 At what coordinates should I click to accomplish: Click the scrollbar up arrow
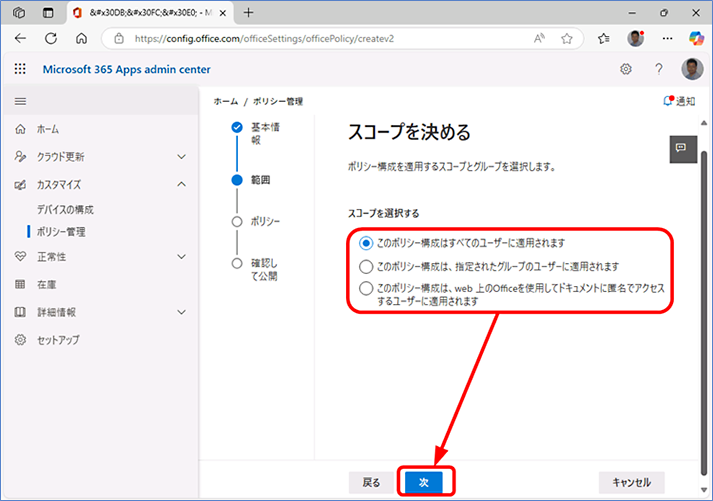coord(704,123)
